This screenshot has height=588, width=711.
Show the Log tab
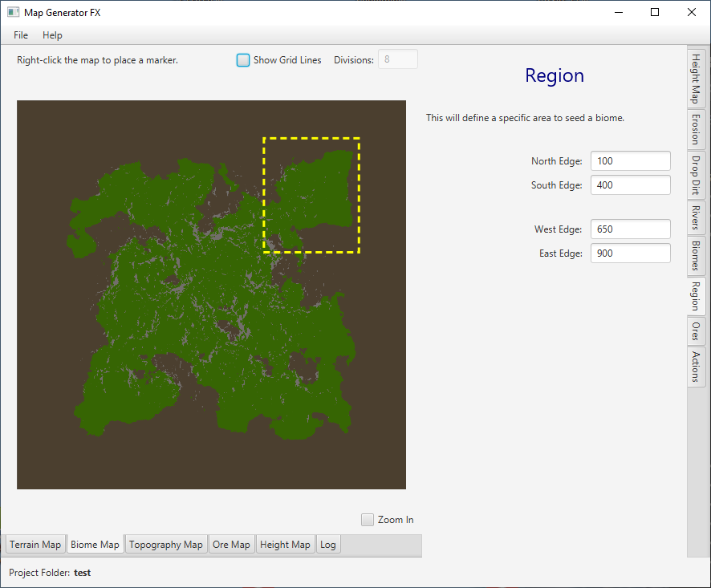pyautogui.click(x=328, y=545)
